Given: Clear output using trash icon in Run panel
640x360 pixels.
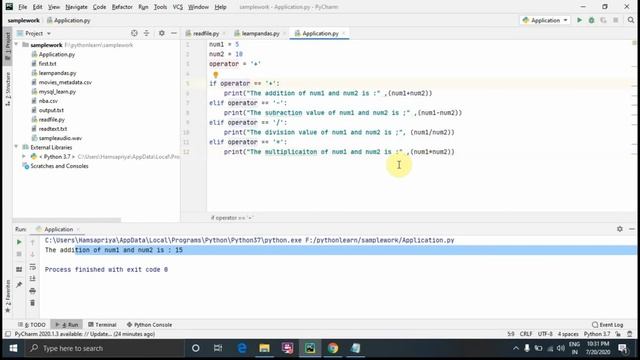Looking at the screenshot, I should (33, 303).
